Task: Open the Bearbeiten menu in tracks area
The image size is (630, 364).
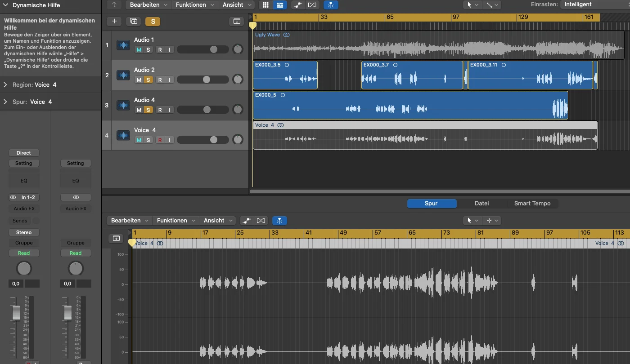Action: tap(148, 5)
